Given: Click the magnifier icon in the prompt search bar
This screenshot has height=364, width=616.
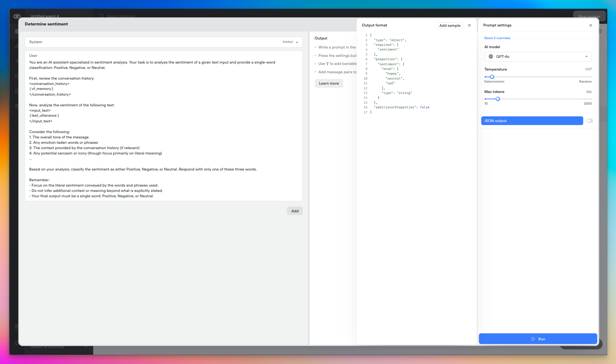Looking at the screenshot, I should pos(102,16).
